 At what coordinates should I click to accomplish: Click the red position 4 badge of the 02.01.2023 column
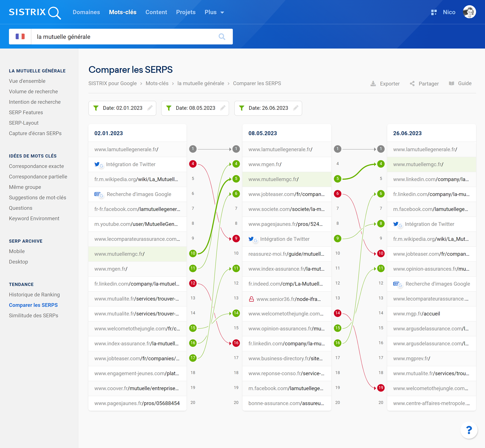click(193, 164)
